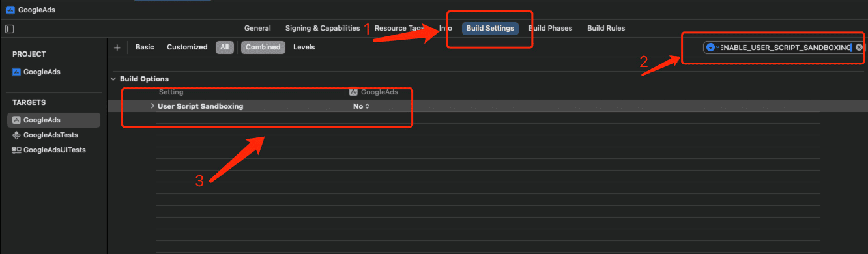Click the GoogleAdsTests target icon
Screen dimensions: 868x254
pos(17,135)
